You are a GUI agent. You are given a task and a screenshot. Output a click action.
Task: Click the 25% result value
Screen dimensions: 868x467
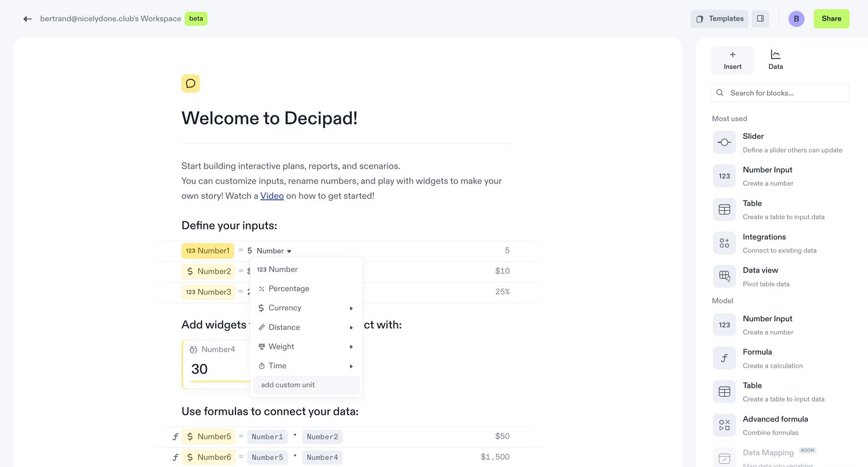502,292
